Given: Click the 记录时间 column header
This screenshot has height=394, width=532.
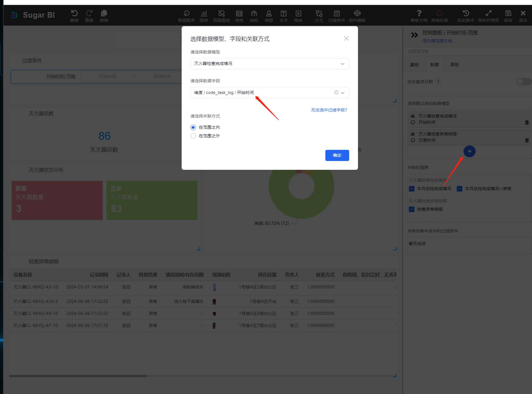Looking at the screenshot, I should pyautogui.click(x=99, y=275).
